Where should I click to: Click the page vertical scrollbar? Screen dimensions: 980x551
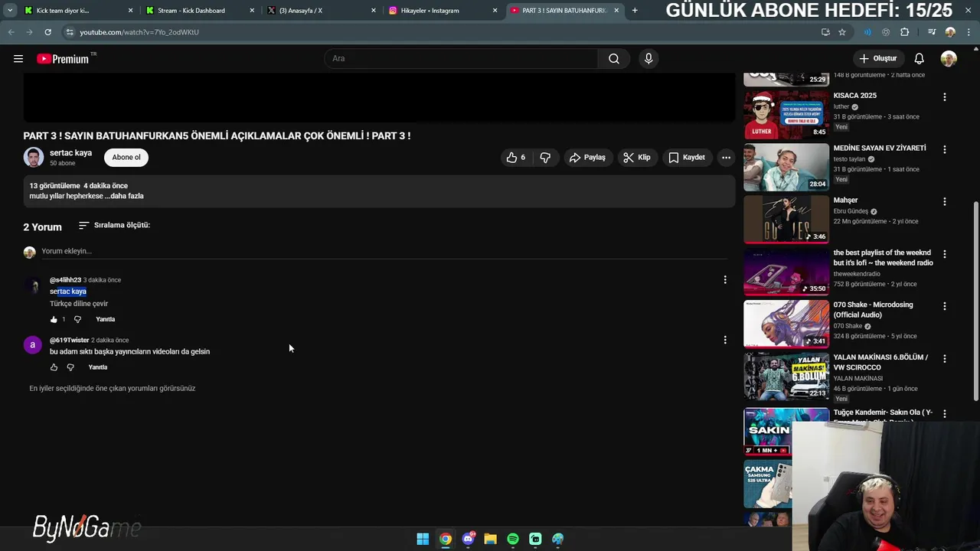click(975, 301)
